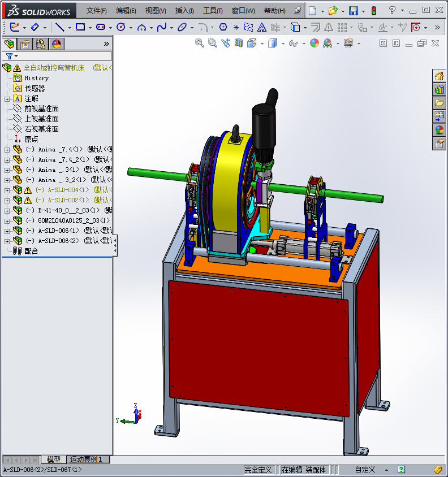Open the 窗口(W) menu

click(243, 11)
